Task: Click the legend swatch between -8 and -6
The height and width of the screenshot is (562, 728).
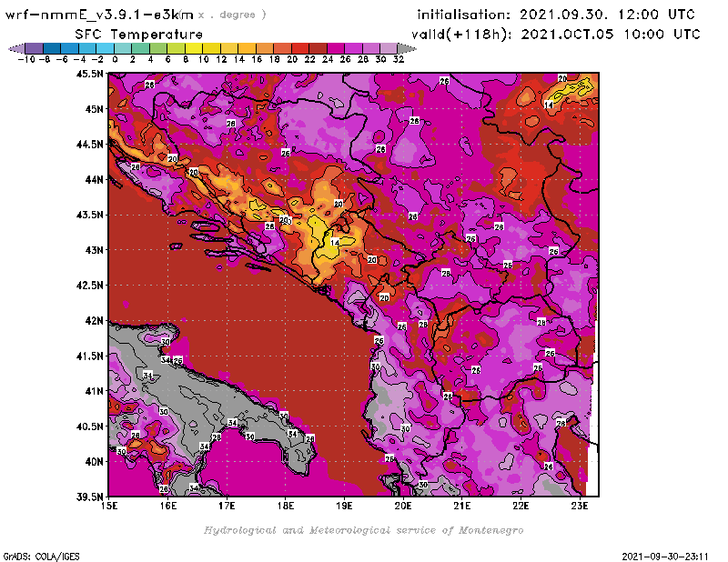Action: 52,48
